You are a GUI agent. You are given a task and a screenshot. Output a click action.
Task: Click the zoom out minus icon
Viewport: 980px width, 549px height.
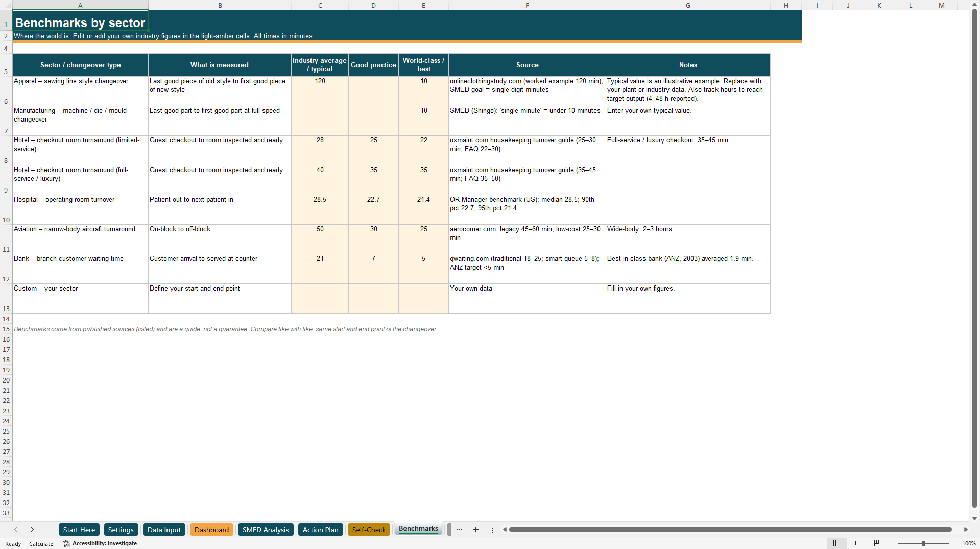pyautogui.click(x=893, y=543)
